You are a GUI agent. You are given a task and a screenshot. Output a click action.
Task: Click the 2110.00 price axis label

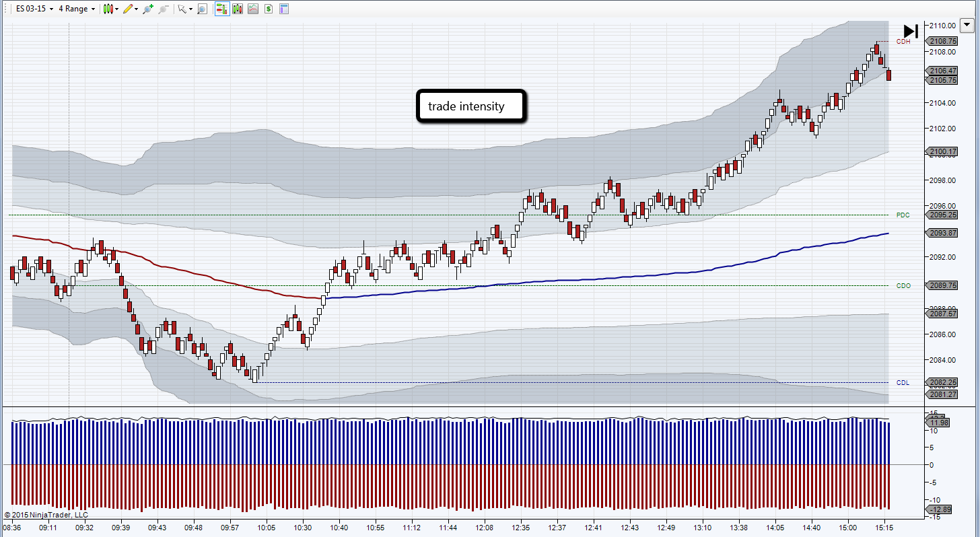click(943, 26)
